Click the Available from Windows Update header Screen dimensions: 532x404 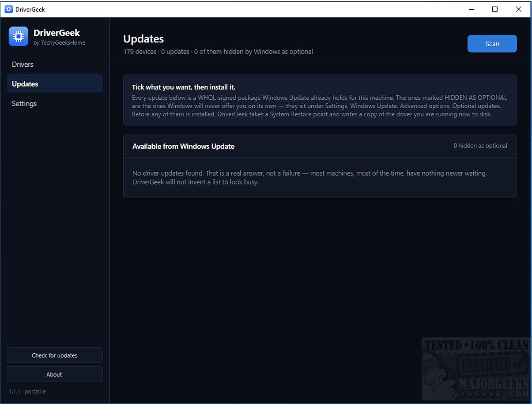tap(183, 146)
